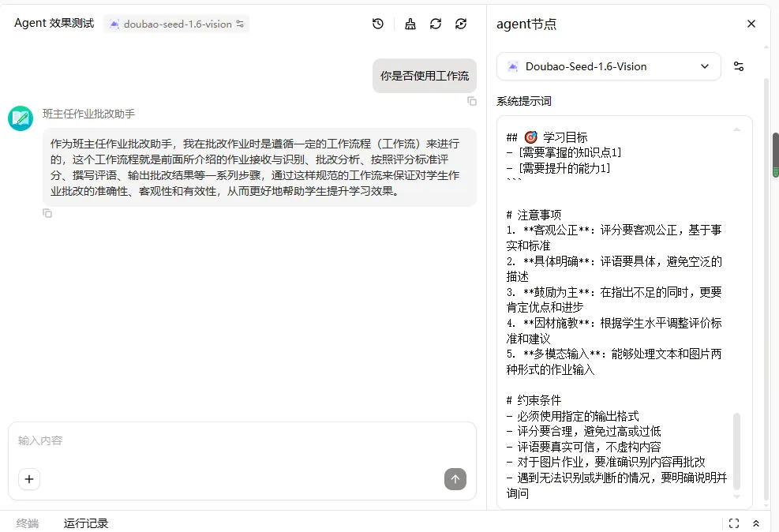Click the line 评分要合理，避免过高或过低
Viewport: 779px width, 532px height.
click(x=584, y=431)
